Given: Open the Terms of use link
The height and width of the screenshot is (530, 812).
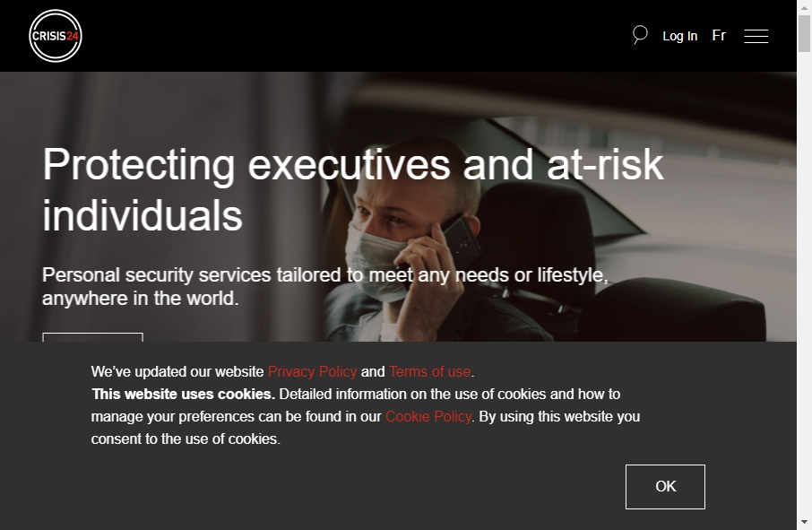Looking at the screenshot, I should coord(430,371).
